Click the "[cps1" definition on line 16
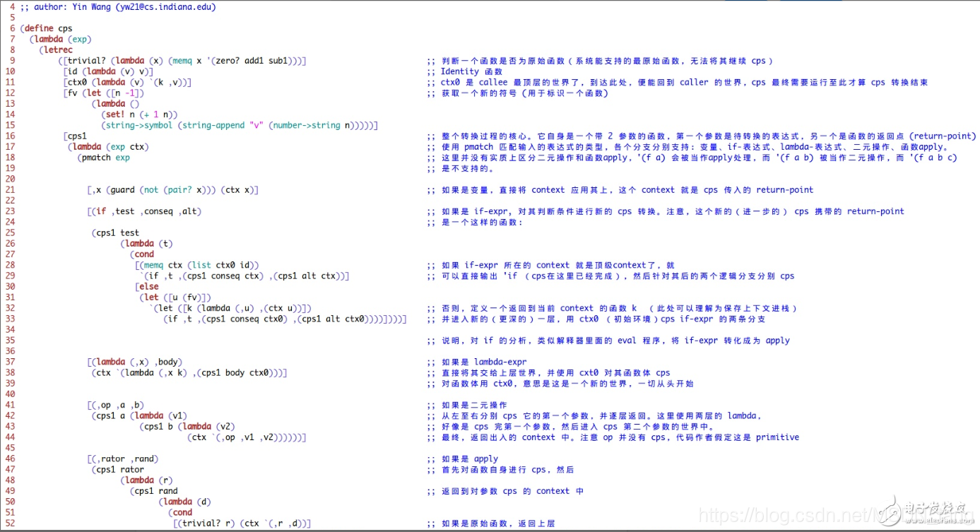The image size is (980, 532). [x=75, y=136]
